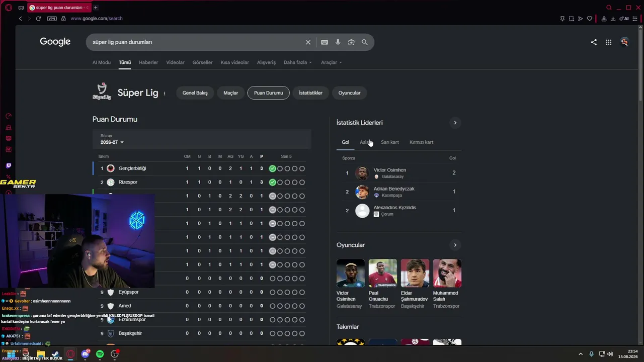Switch to Asist statistics tab
This screenshot has height=362, width=644.
[366, 142]
